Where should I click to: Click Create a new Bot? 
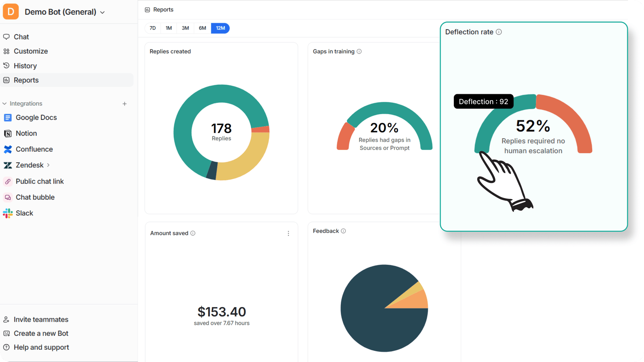click(41, 333)
